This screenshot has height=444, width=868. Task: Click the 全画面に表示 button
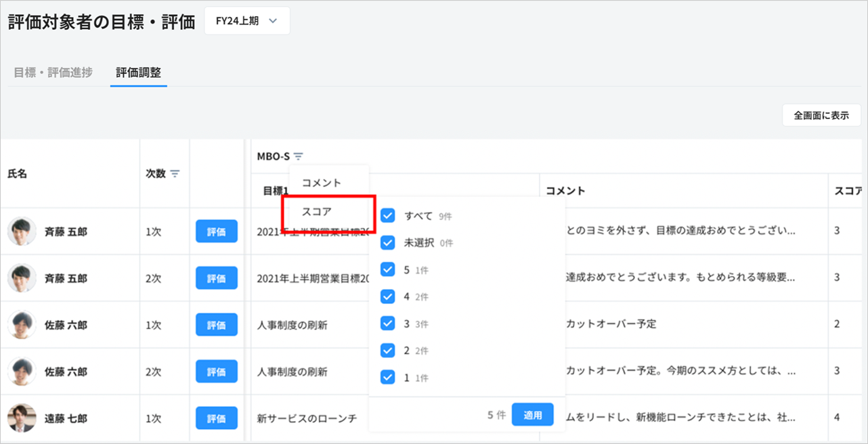pyautogui.click(x=821, y=115)
